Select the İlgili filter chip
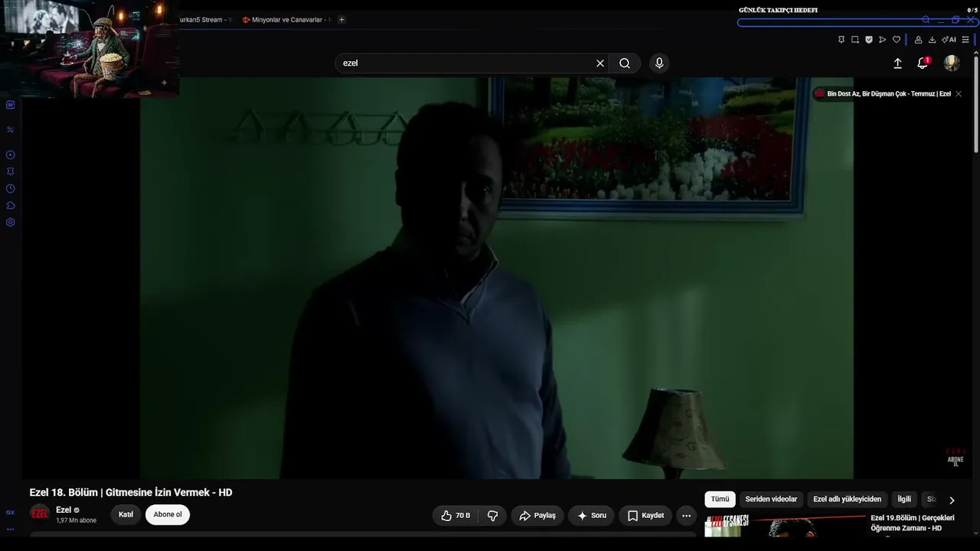The height and width of the screenshot is (551, 980). tap(904, 500)
